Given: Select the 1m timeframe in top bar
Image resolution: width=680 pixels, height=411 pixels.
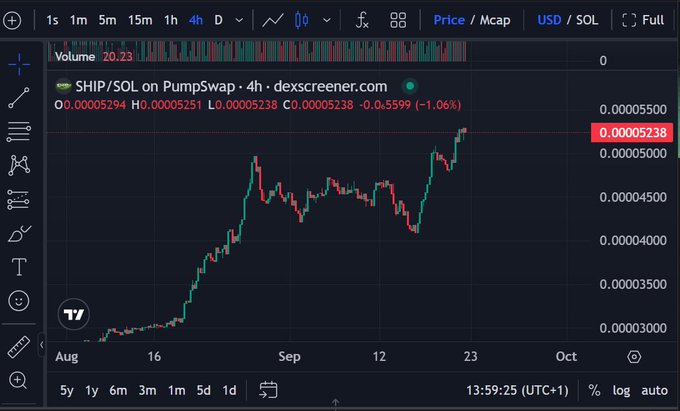Looking at the screenshot, I should click(78, 20).
